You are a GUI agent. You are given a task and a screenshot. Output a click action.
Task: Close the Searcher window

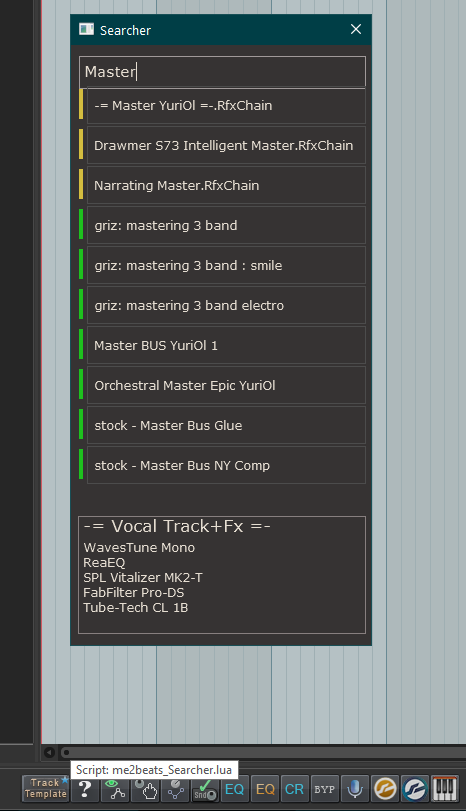(356, 29)
